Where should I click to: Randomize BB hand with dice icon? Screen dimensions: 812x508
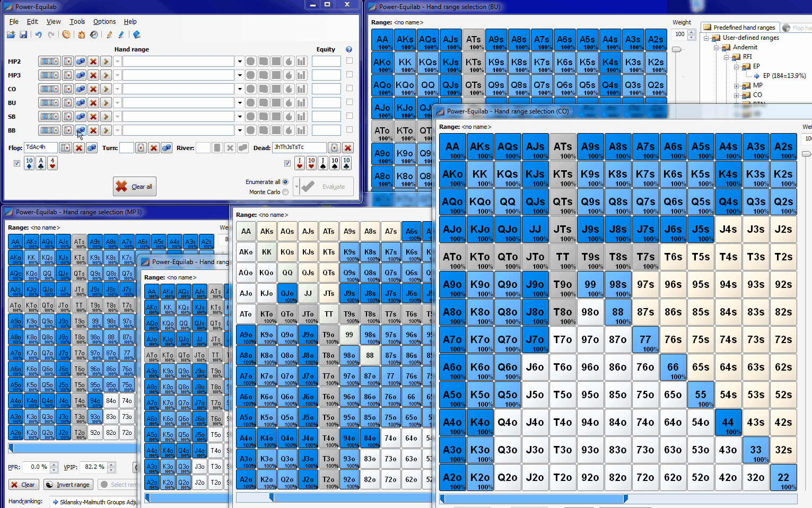click(81, 130)
